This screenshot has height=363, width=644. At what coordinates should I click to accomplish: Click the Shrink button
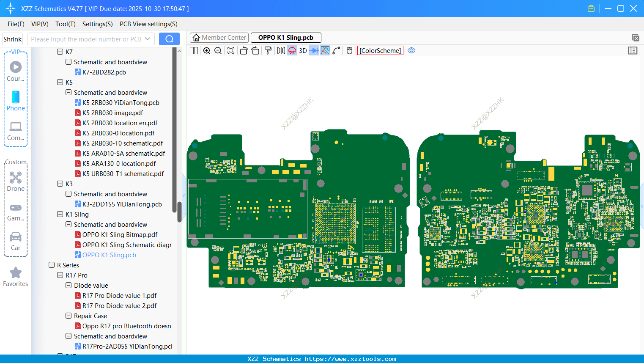pos(13,39)
